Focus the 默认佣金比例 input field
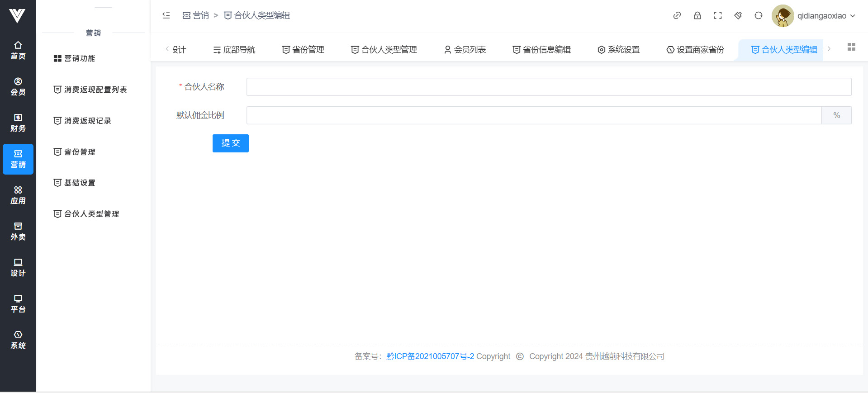 tap(533, 115)
